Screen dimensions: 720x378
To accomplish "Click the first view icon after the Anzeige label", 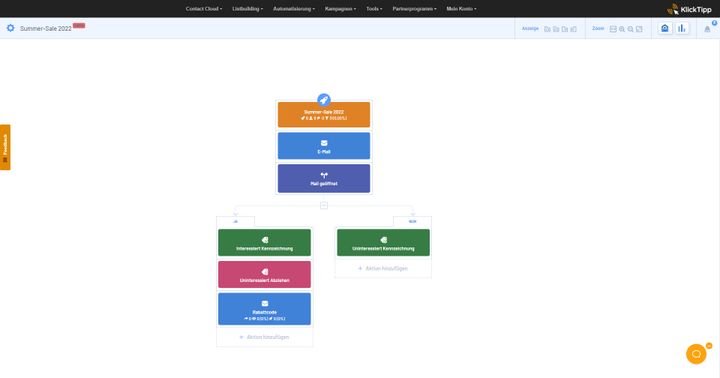I will [547, 29].
